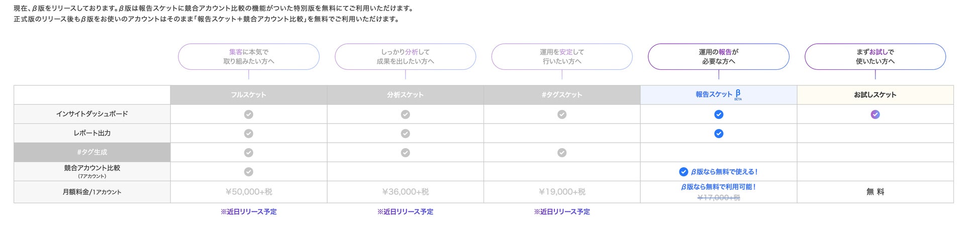Click the blue checkmark for 報告スケット insight dashboard

pyautogui.click(x=719, y=114)
